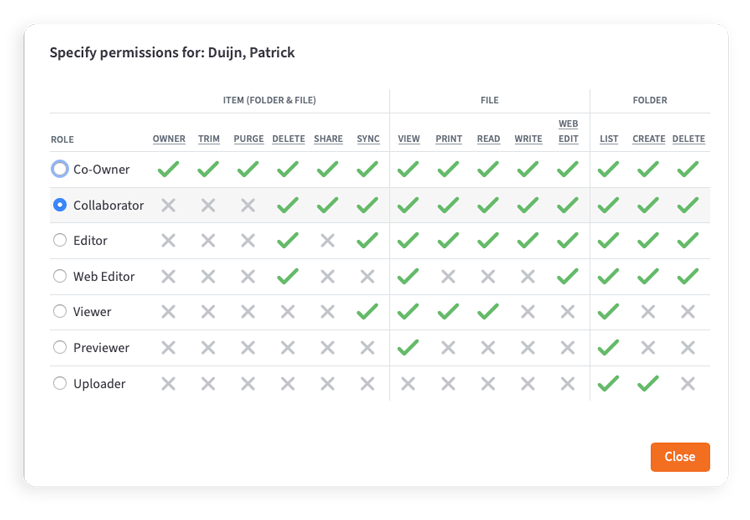Select the Co-Owner role radio button
Viewport: 750px width, 520px height.
click(60, 170)
